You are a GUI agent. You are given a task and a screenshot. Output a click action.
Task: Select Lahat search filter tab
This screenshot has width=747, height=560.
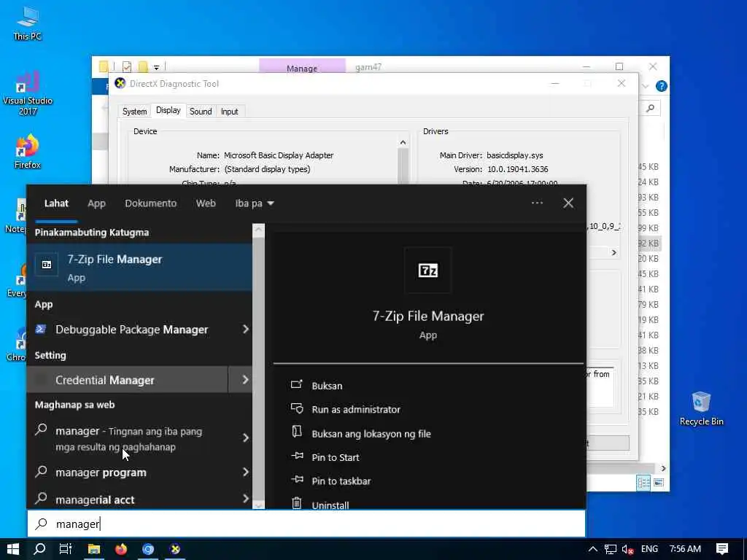tap(56, 203)
